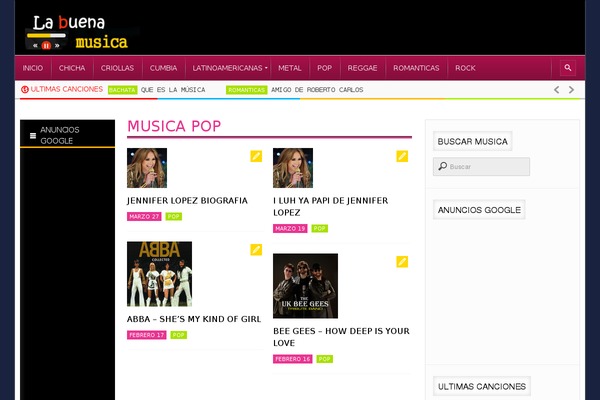Click the search magnifier icon in navigation bar
Viewport: 600px width, 400px height.
tap(567, 68)
